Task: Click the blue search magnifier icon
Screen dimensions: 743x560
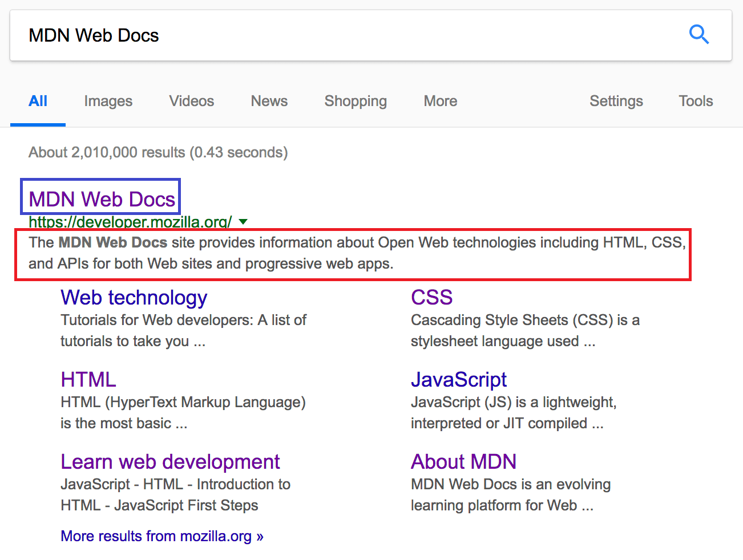Action: 698,35
